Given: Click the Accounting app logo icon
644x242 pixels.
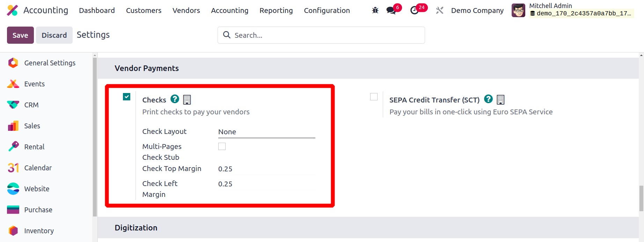Looking at the screenshot, I should pyautogui.click(x=12, y=10).
